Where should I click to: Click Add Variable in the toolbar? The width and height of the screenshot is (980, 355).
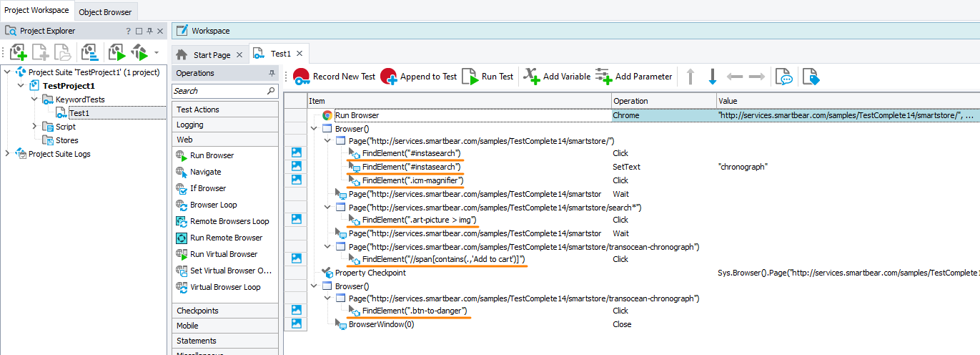pos(557,77)
